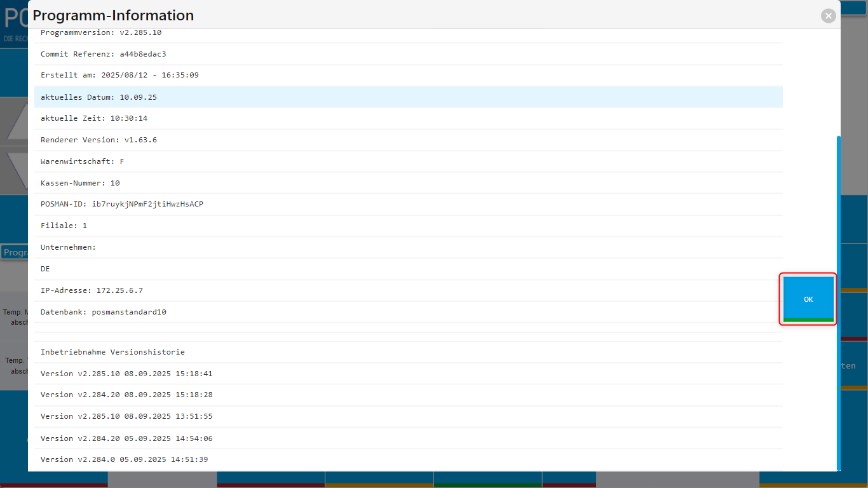This screenshot has width=868, height=488.
Task: Close the Programm-Information dialog with the X
Action: (x=828, y=16)
